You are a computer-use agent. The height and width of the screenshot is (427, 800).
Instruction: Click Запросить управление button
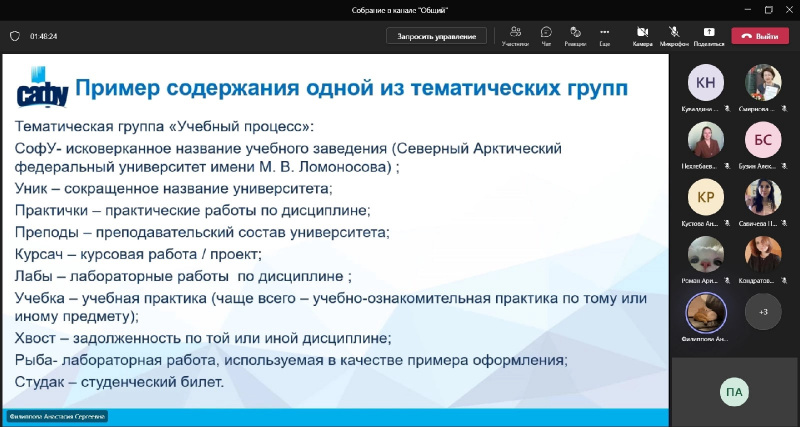click(436, 36)
